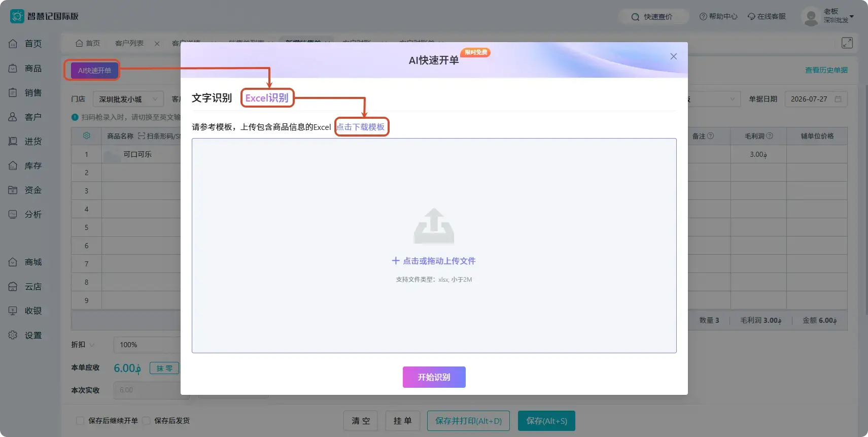Screen dimensions: 868x437
Task: Open the 商品 sidebar icon
Action: pos(13,68)
